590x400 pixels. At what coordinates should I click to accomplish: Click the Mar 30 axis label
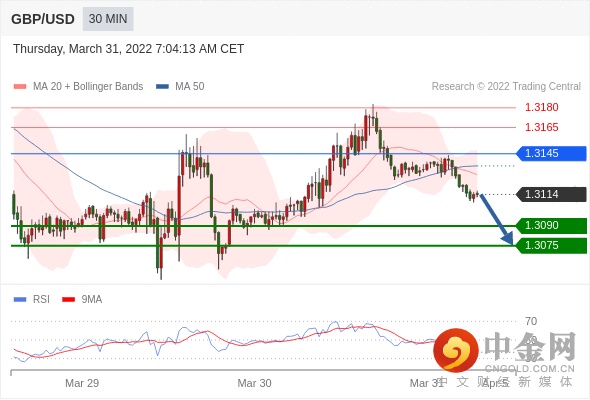(x=254, y=383)
